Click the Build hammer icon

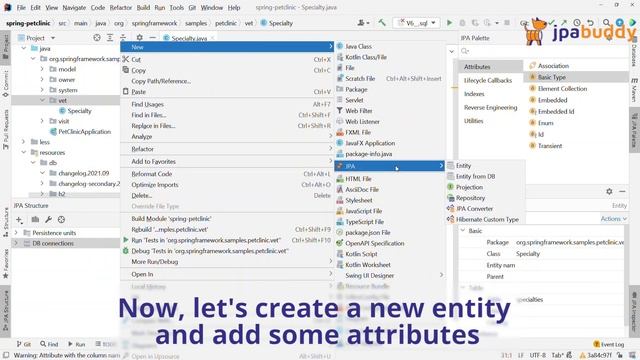(x=382, y=23)
